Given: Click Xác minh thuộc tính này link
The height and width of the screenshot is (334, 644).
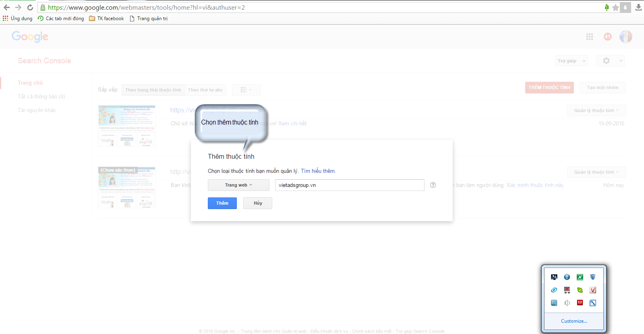Looking at the screenshot, I should coord(535,185).
